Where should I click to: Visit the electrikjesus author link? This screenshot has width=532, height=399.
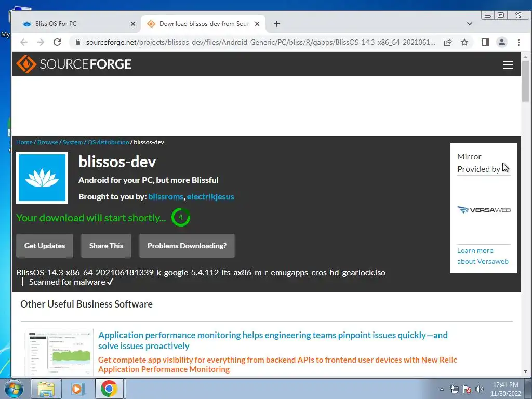[210, 197]
